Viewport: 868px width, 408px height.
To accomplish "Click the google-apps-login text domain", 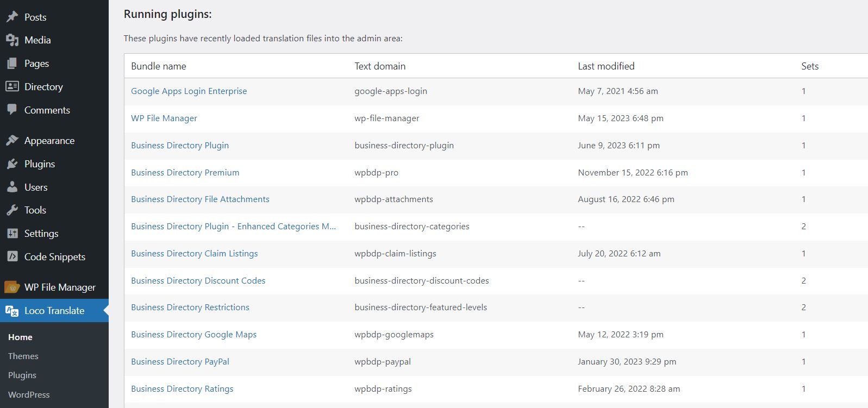I will [x=391, y=91].
